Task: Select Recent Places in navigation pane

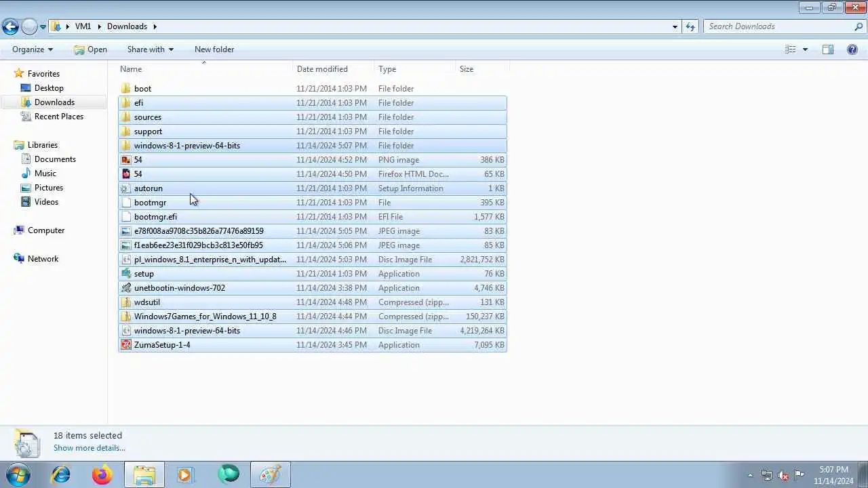Action: (x=59, y=117)
